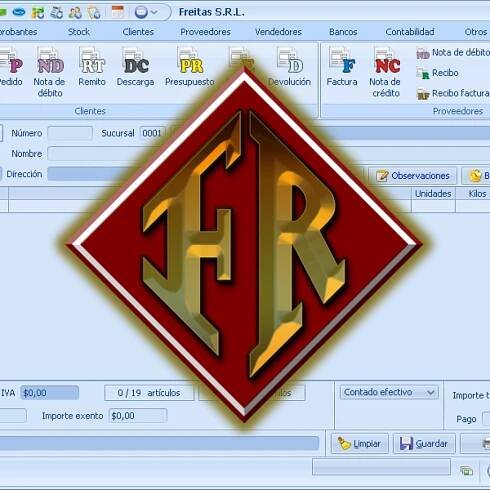
Task: Select supplier Nota de débito small item
Action: coord(453,53)
